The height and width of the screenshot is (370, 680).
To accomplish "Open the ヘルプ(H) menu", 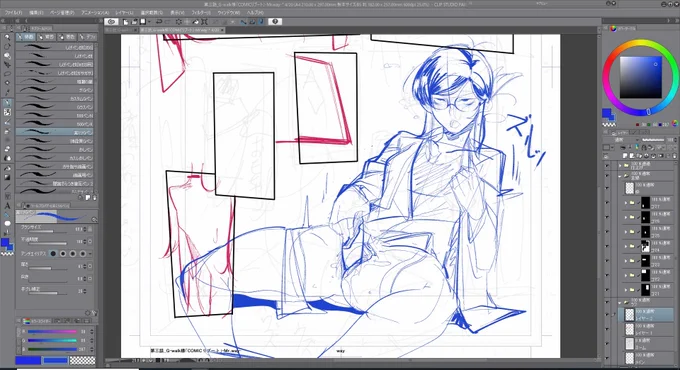I will (255, 13).
